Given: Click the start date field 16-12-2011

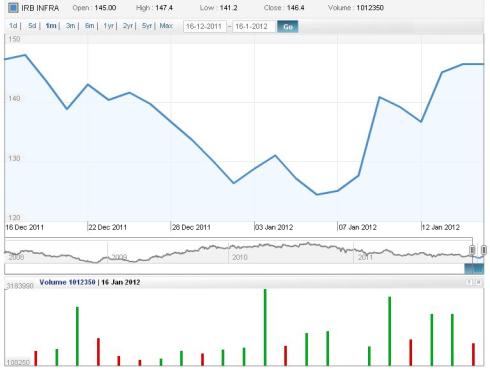Looking at the screenshot, I should 205,27.
